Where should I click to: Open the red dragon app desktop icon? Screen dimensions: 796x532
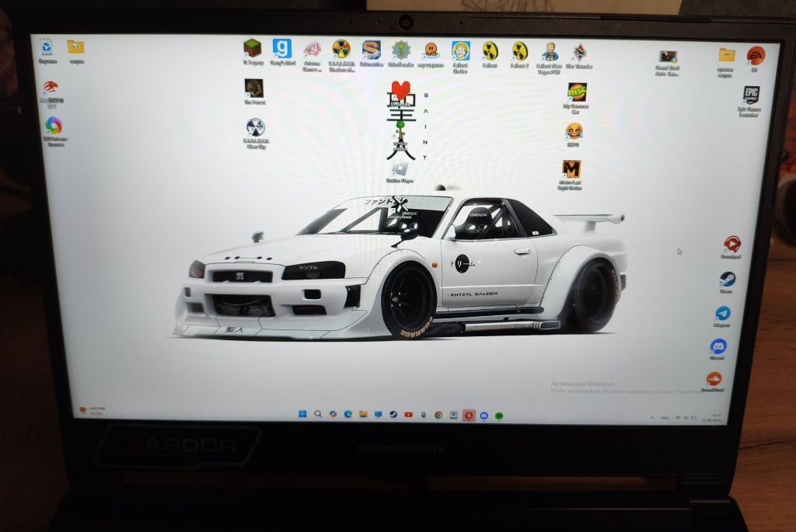coord(51,94)
